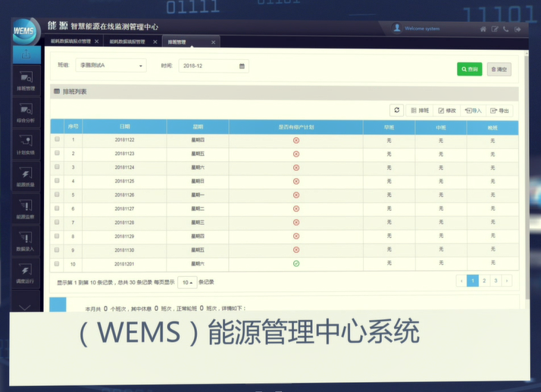Click the red X for 20181126
Image resolution: width=541 pixels, height=392 pixels.
click(296, 195)
